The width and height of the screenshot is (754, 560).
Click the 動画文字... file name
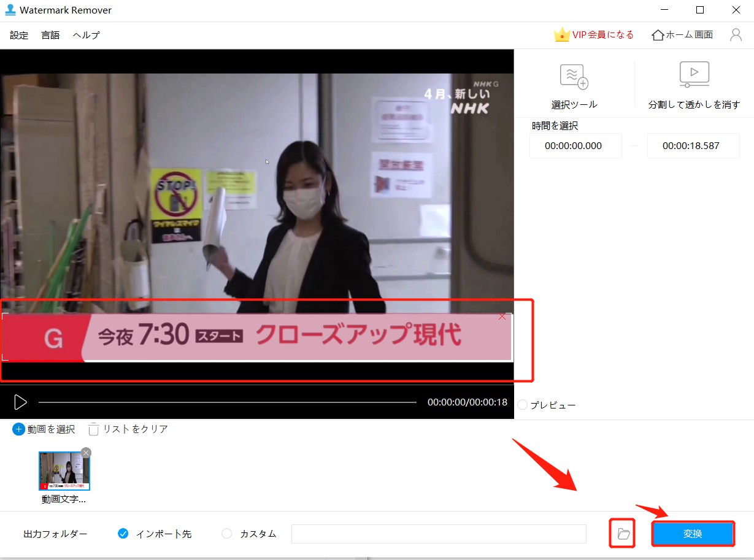pyautogui.click(x=64, y=499)
